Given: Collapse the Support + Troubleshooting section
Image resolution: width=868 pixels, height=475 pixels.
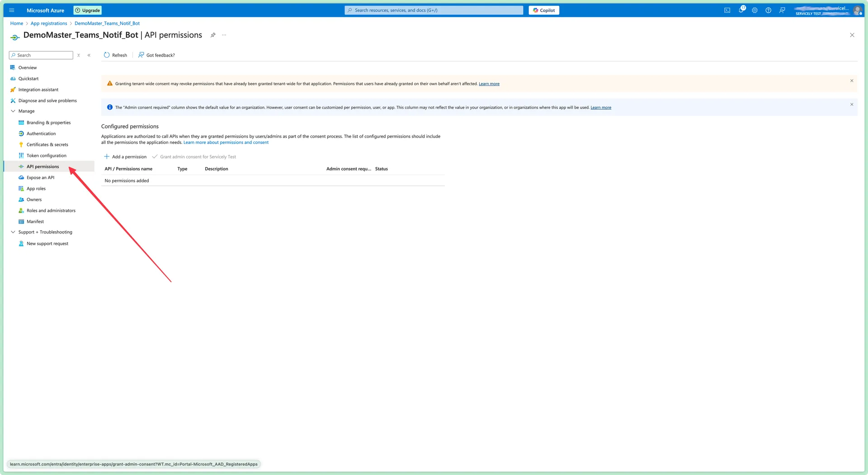Looking at the screenshot, I should pos(13,232).
